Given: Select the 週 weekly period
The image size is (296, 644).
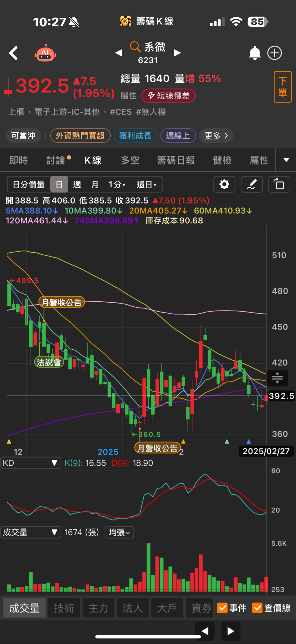Looking at the screenshot, I should tap(77, 184).
